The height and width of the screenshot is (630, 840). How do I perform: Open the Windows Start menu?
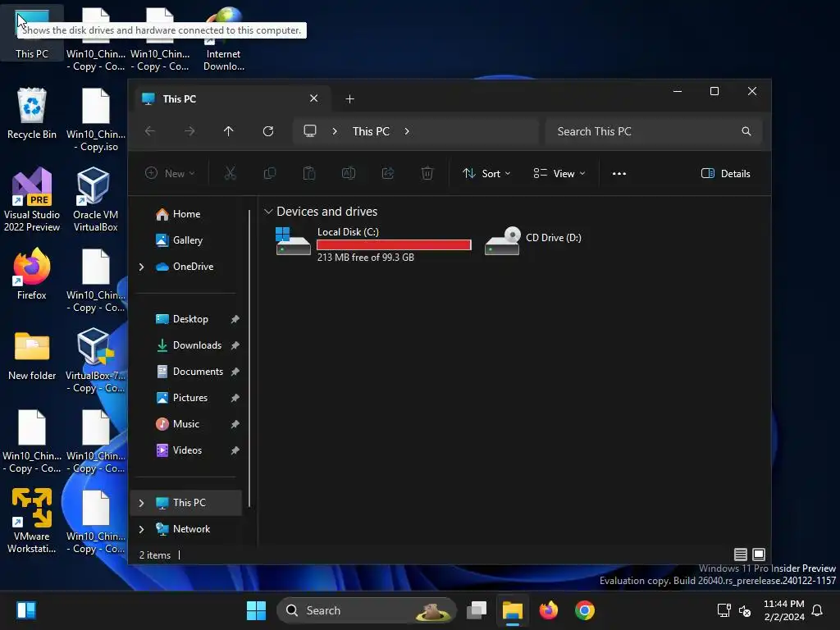256,610
